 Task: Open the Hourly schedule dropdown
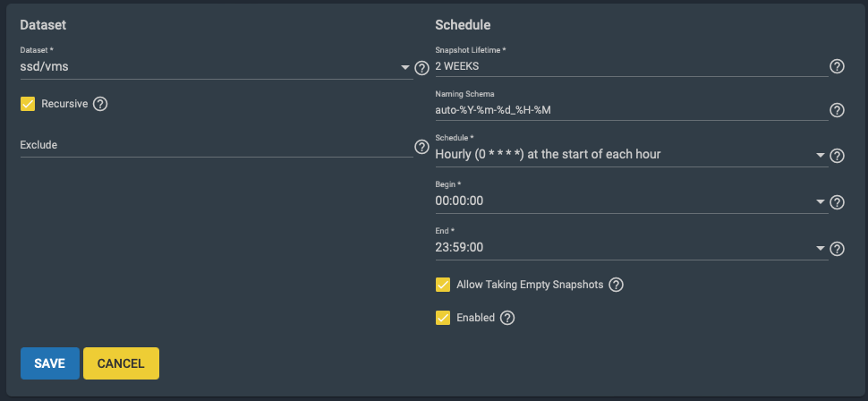[632, 155]
